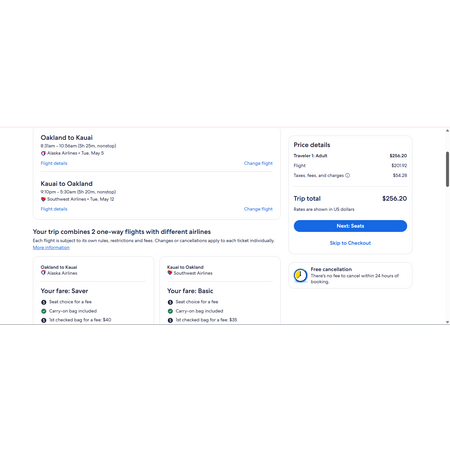The width and height of the screenshot is (450, 450).
Task: Open More information link about one-way flights
Action: click(51, 248)
